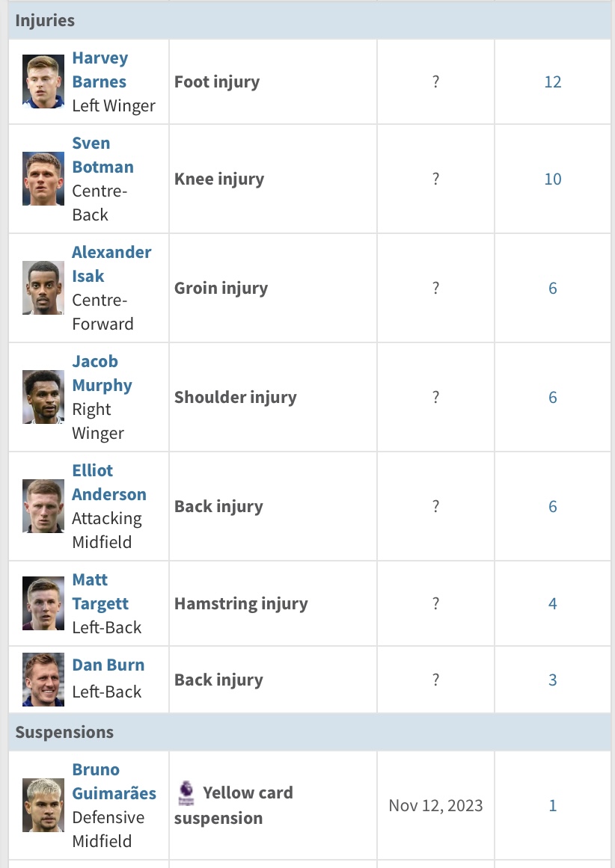The image size is (615, 868).
Task: Click Elliot Anderson portrait photo
Action: [x=43, y=506]
